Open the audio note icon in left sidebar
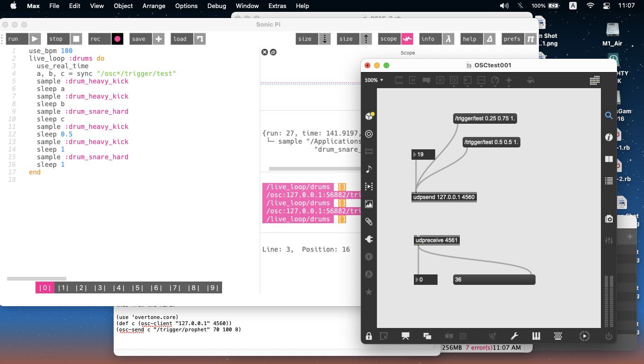This screenshot has height=364, width=644. [x=369, y=169]
